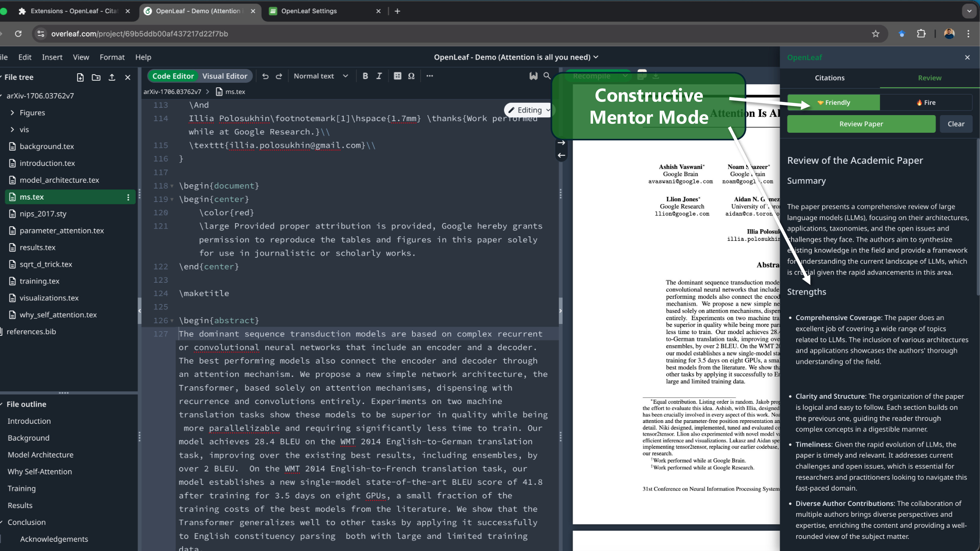Fold the \begin{center} block at line 119
Viewport: 980px width, 551px height.
tap(172, 200)
